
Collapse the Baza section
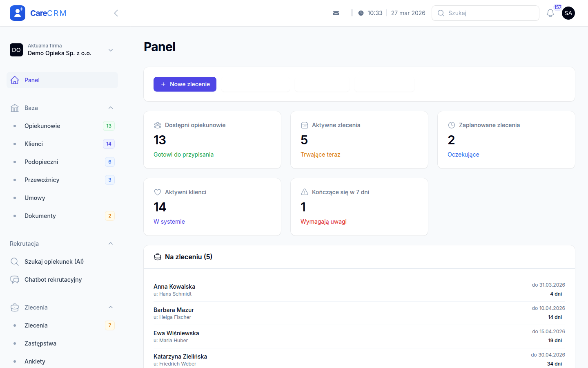pos(111,108)
